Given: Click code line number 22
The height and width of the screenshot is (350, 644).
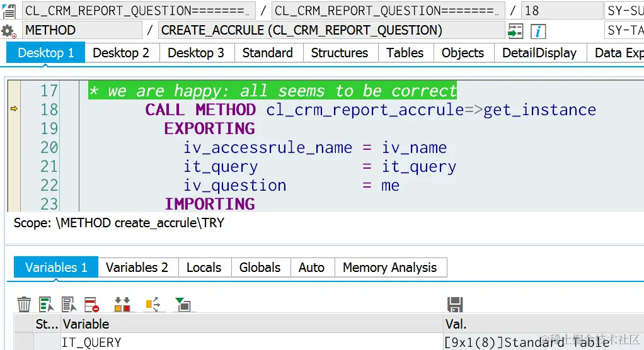Looking at the screenshot, I should [49, 185].
